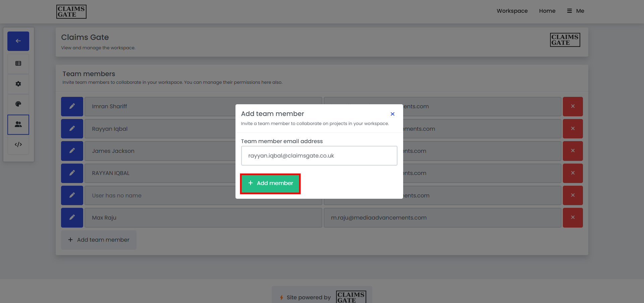Viewport: 644px width, 303px height.
Task: Select the team members sidebar icon
Action: click(18, 124)
